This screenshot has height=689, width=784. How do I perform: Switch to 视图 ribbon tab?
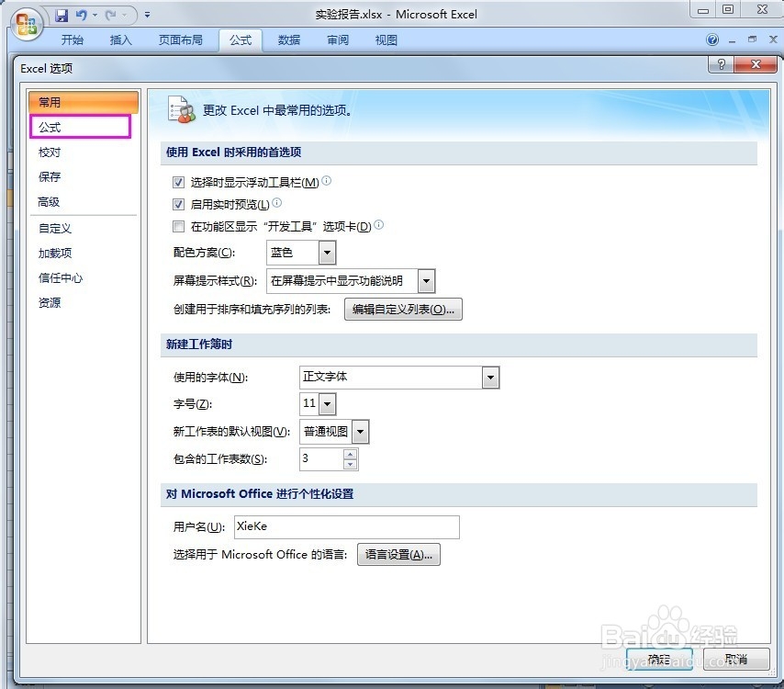coord(386,40)
